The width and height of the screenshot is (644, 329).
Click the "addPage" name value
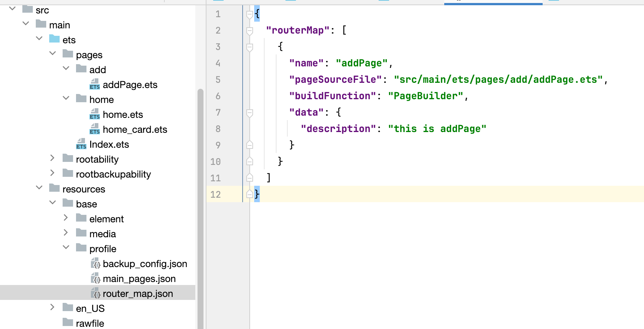[x=362, y=63]
